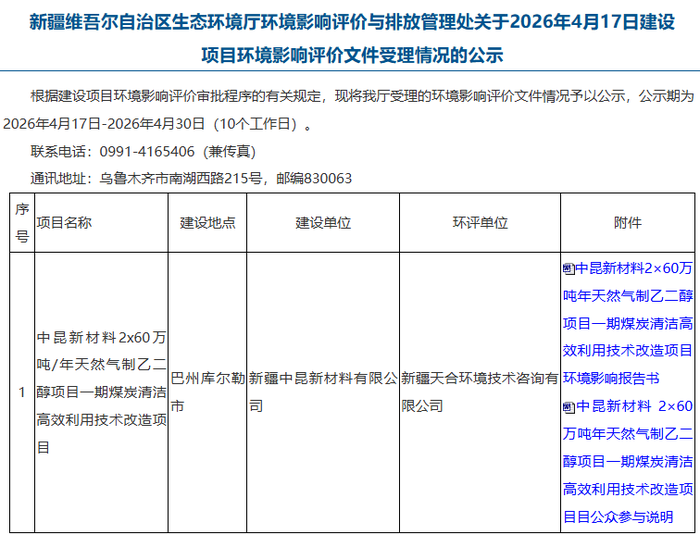Viewport: 700px width, 535px height.
Task: Click the project name cell 中昆新材料2x60万吨
Action: (101, 392)
